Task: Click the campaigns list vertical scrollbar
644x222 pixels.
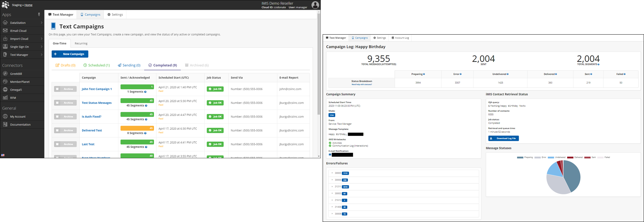Action: (x=318, y=64)
